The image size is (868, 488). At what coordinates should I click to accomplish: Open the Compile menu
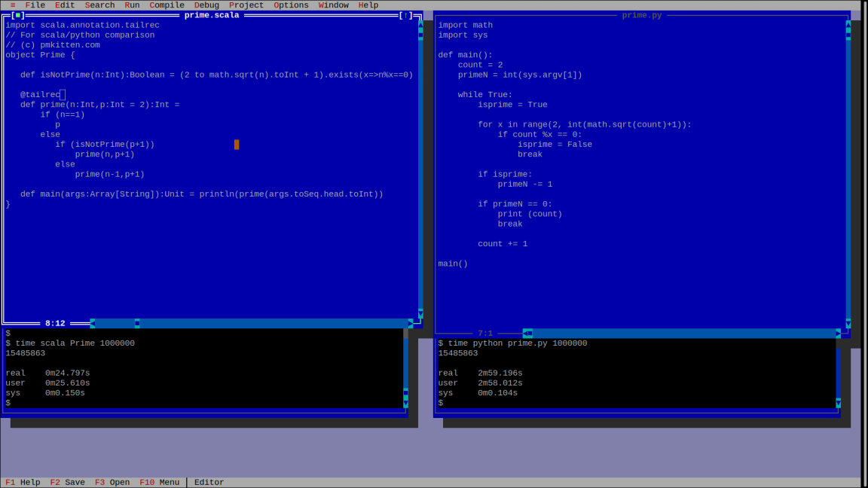tap(167, 5)
